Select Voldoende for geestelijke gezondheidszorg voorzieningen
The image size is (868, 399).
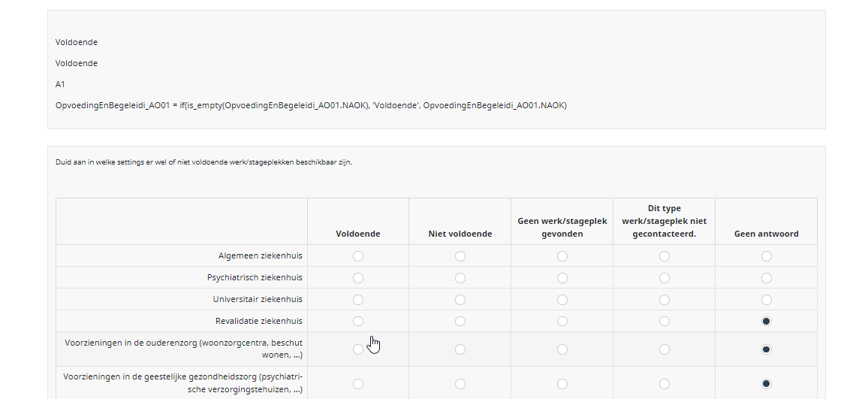(x=358, y=384)
